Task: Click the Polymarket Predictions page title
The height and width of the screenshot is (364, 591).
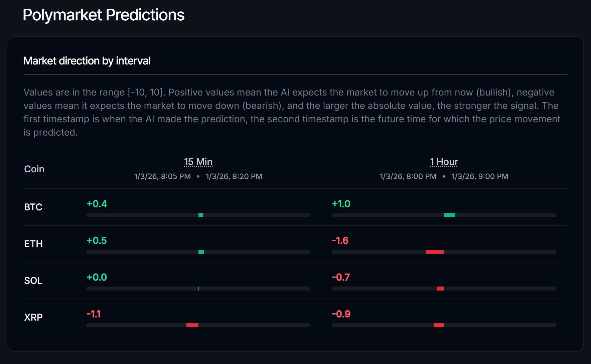Action: click(104, 14)
